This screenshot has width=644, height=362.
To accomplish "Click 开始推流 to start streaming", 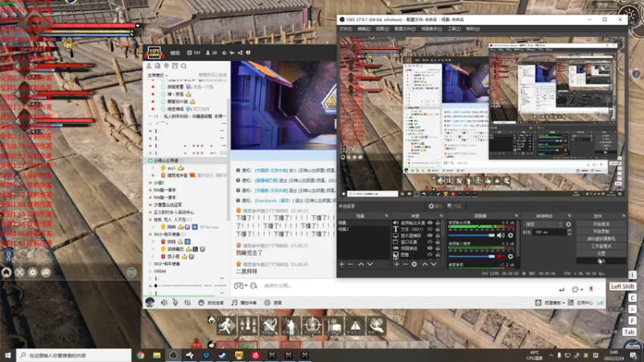I will coord(601,224).
